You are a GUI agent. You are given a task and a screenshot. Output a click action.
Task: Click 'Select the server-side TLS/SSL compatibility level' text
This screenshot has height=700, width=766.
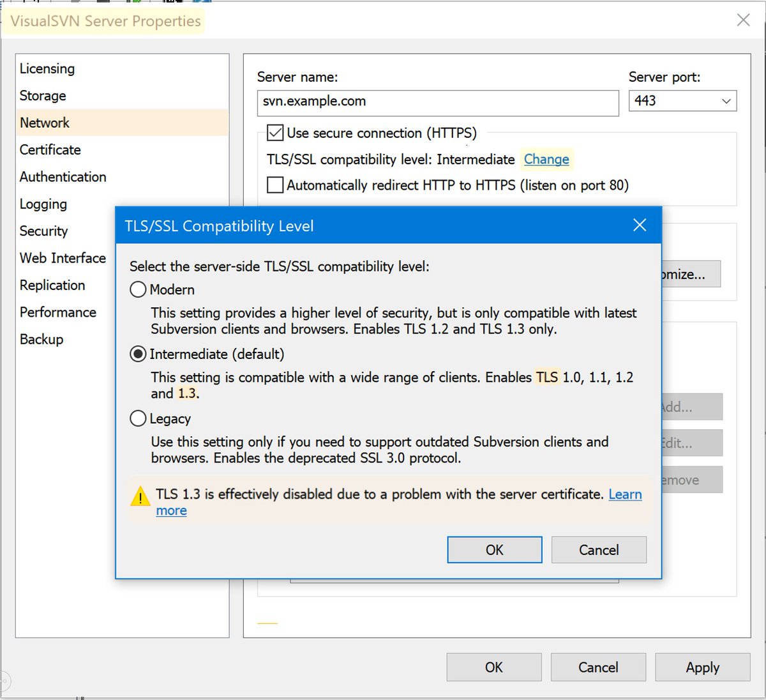click(x=280, y=266)
